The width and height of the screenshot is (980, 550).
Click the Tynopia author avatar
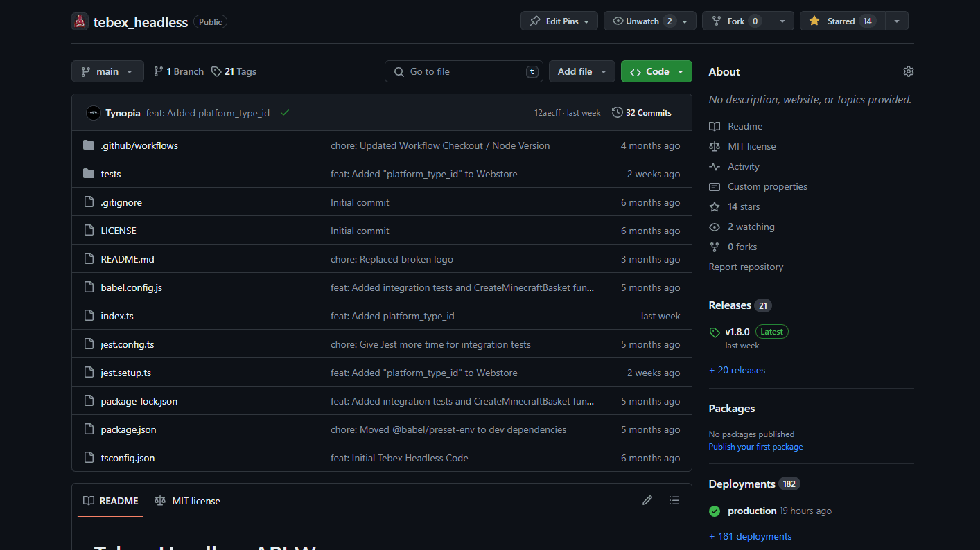tap(94, 113)
